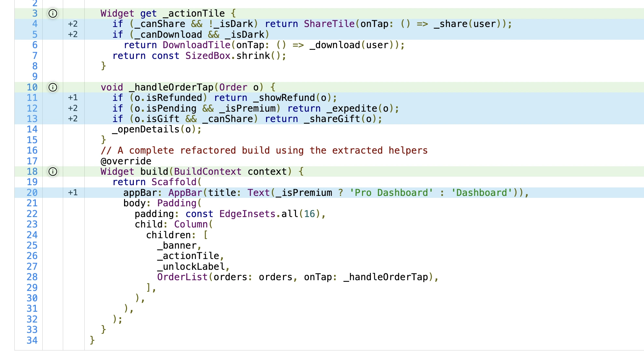Click the OrderList widget call
The image size is (644, 356).
pyautogui.click(x=182, y=277)
